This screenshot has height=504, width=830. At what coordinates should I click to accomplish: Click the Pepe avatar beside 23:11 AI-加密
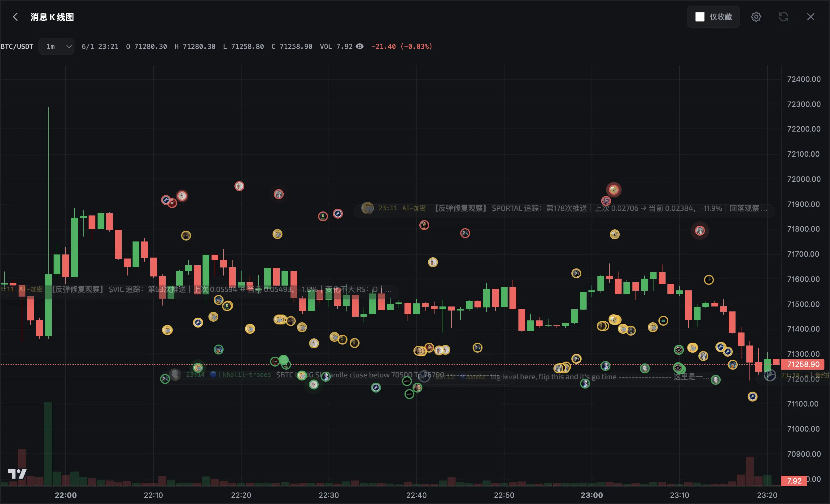(368, 208)
